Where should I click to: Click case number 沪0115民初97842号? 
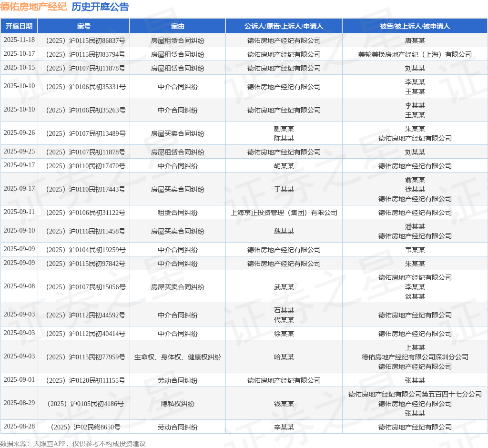click(86, 264)
